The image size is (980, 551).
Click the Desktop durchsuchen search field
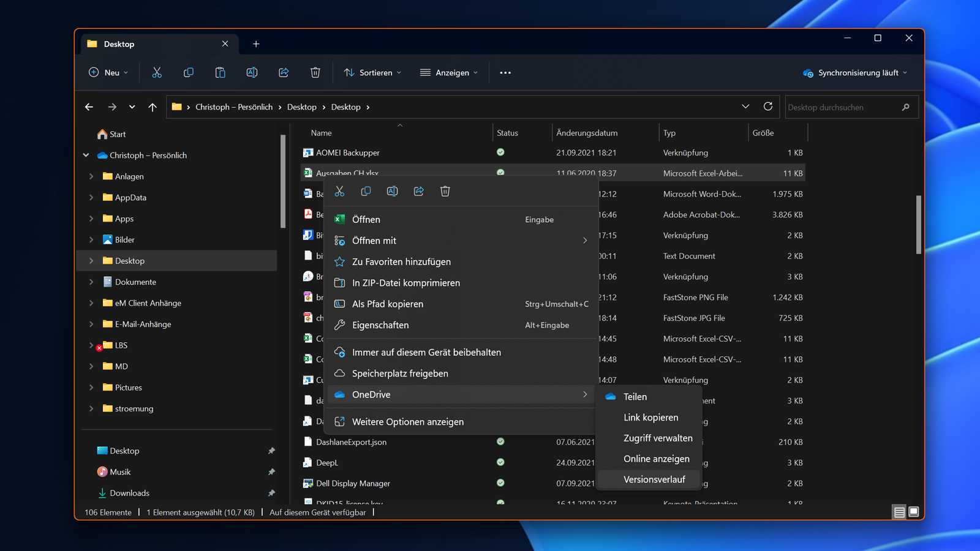click(x=842, y=107)
